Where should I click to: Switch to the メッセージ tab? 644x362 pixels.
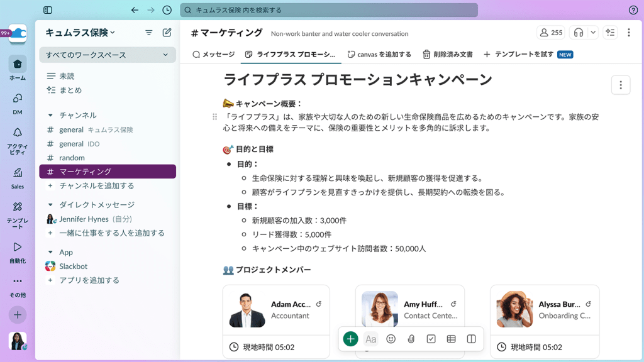(213, 55)
